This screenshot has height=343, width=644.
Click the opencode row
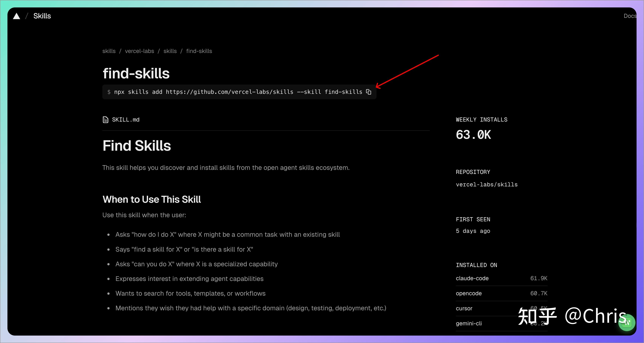click(x=502, y=293)
